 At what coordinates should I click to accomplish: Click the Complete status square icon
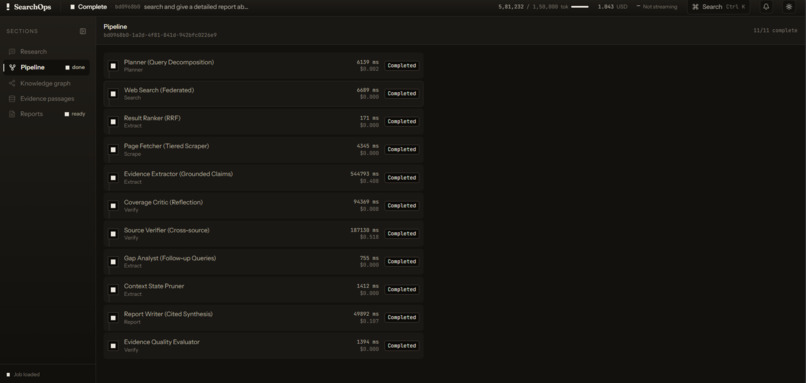[x=72, y=7]
